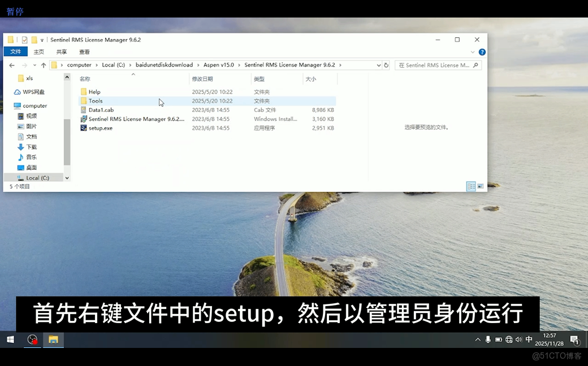Open the 查看 ribbon tab
This screenshot has width=588, height=366.
tap(84, 51)
